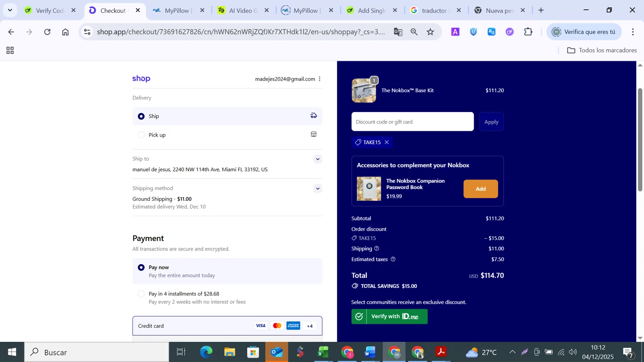Click the browser address bar URL
The height and width of the screenshot is (362, 644).
click(x=240, y=32)
